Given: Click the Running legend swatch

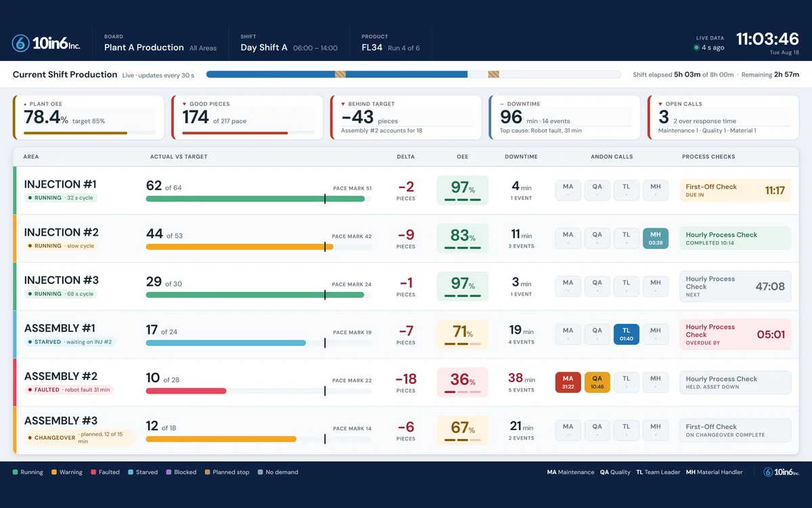Looking at the screenshot, I should [16, 472].
